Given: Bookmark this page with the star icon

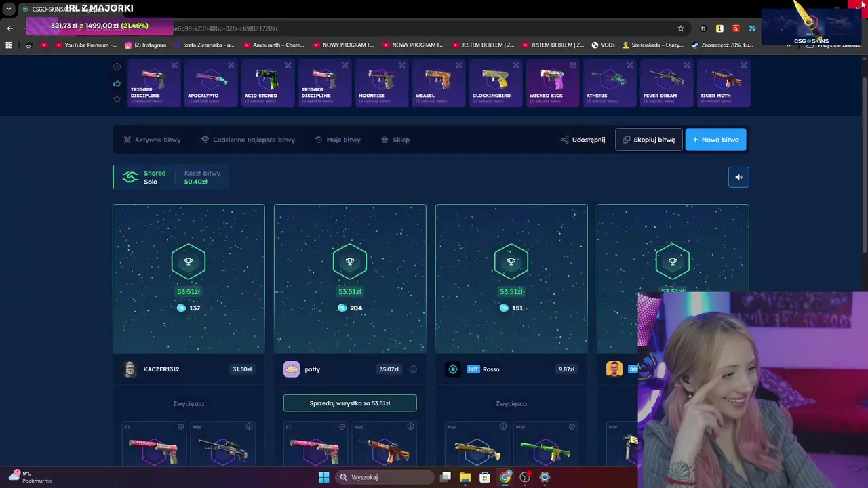Looking at the screenshot, I should coord(681,28).
